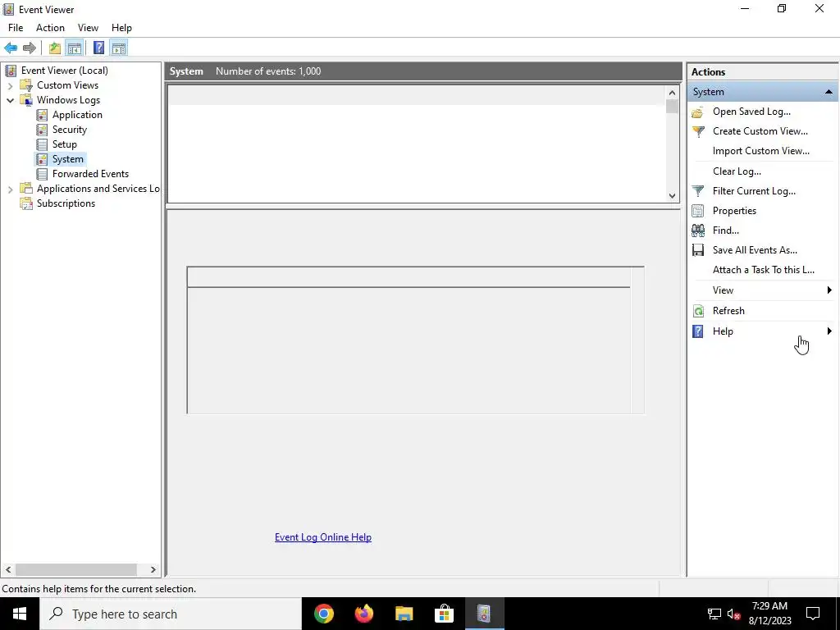Click the network tray icon
This screenshot has width=840, height=630.
pyautogui.click(x=714, y=614)
